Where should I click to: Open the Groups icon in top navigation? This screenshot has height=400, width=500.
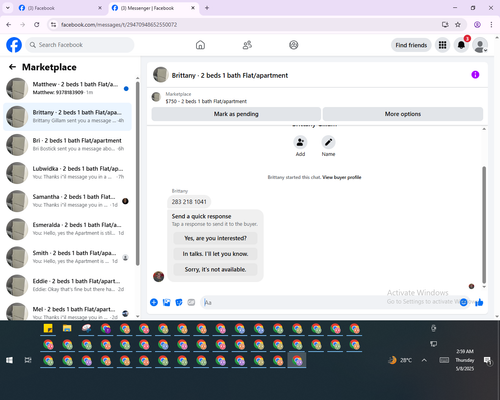pos(294,45)
